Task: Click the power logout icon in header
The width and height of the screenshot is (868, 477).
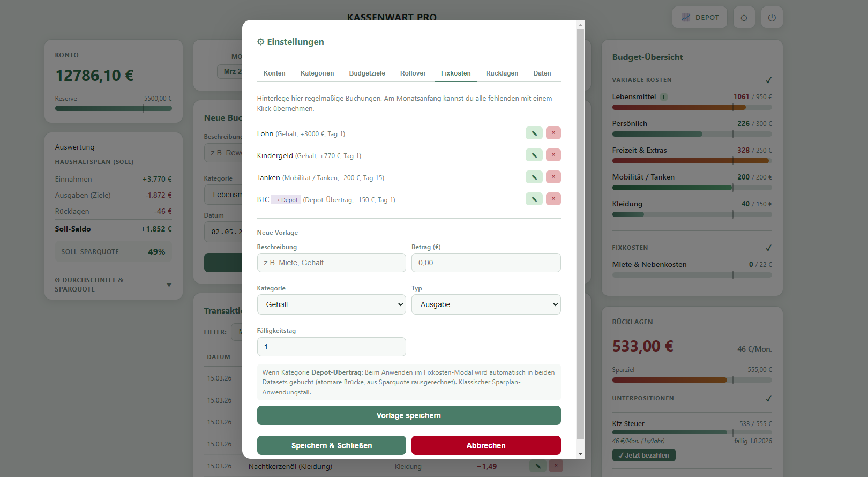Action: 772,17
